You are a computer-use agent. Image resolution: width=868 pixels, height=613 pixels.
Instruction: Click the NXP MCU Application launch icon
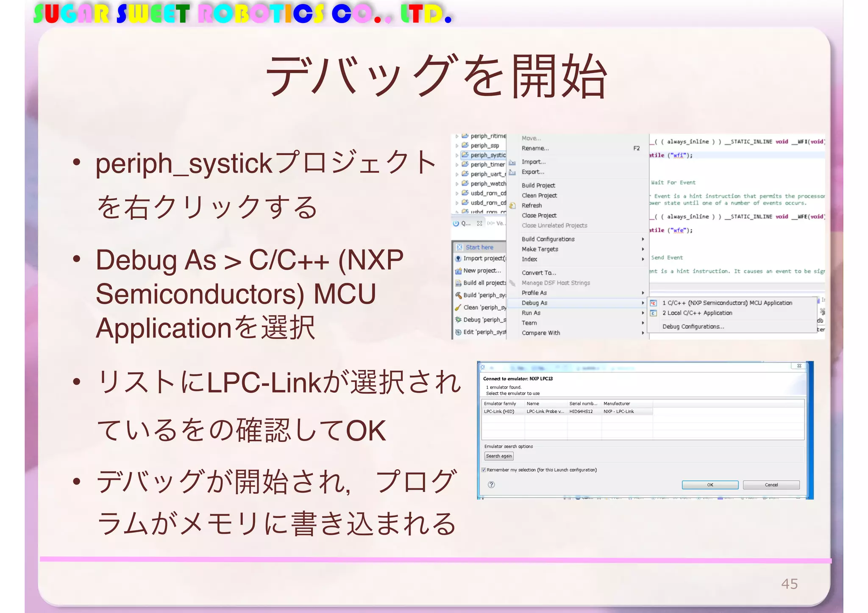[654, 303]
